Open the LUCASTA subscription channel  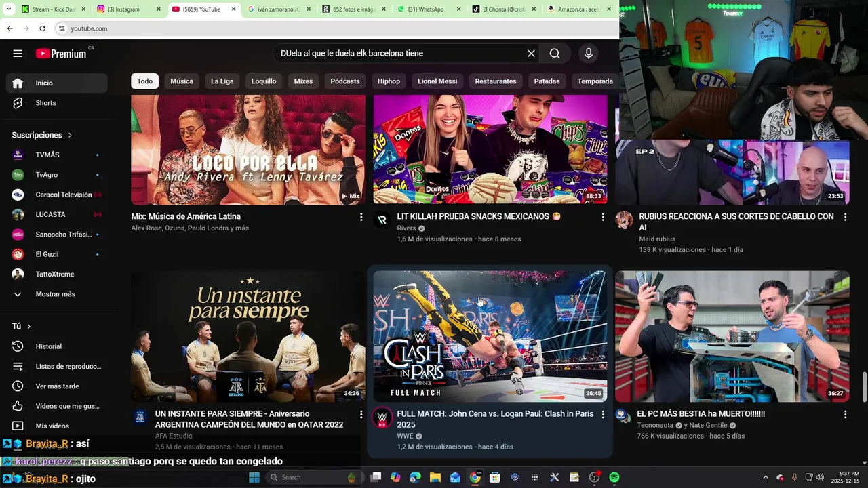coord(57,214)
